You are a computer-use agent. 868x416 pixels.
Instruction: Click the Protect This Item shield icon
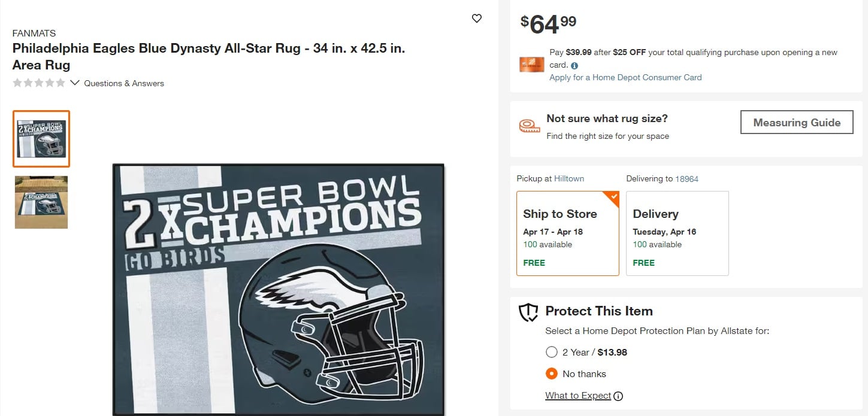click(528, 312)
